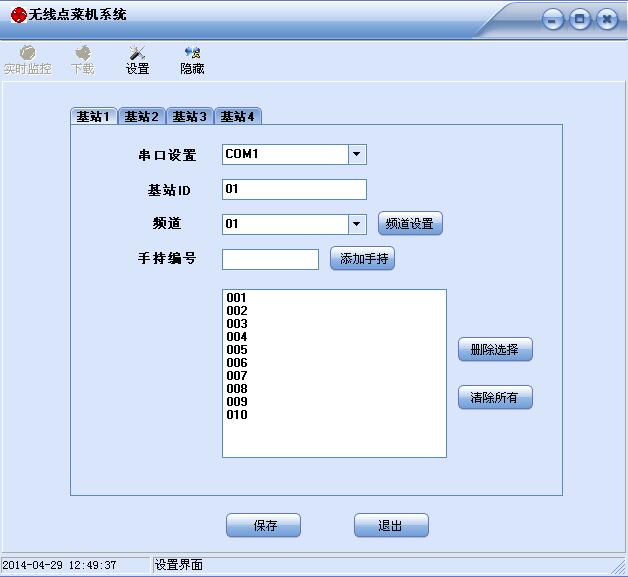Minimize the 无线点菜机系统 window
Screen dimensions: 628x577
point(552,19)
